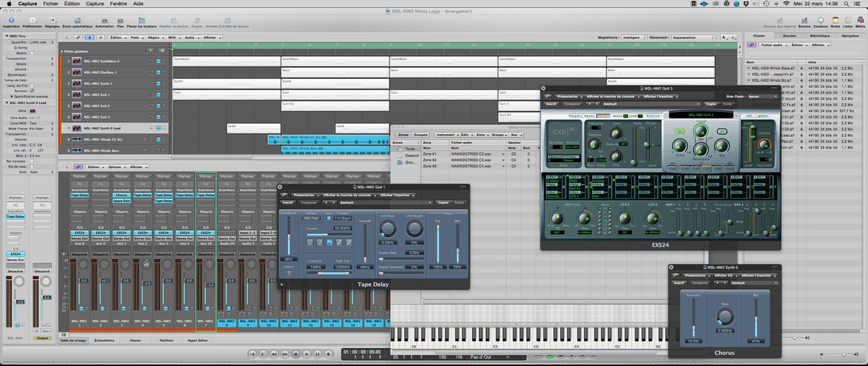The width and height of the screenshot is (868, 366).
Task: Mute the WSL-NW2 Guit 2 track
Action: (x=158, y=106)
